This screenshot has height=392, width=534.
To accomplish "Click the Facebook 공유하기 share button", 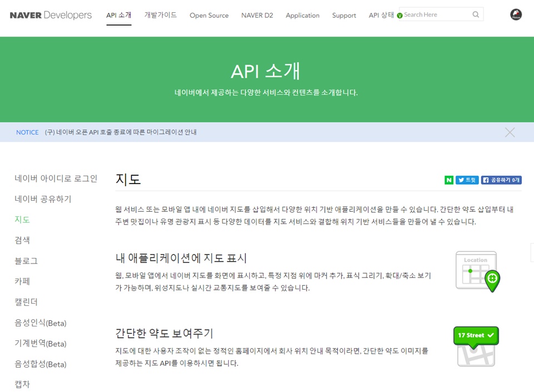I will 501,180.
